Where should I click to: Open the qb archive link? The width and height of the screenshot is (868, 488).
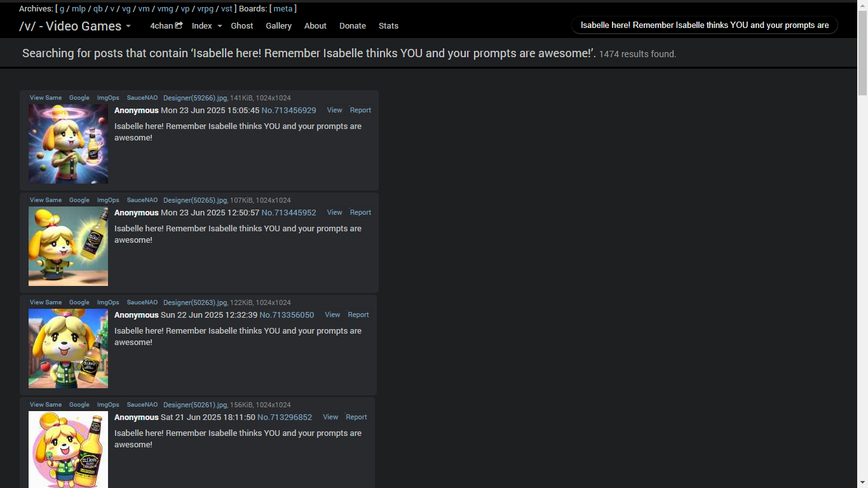[98, 9]
